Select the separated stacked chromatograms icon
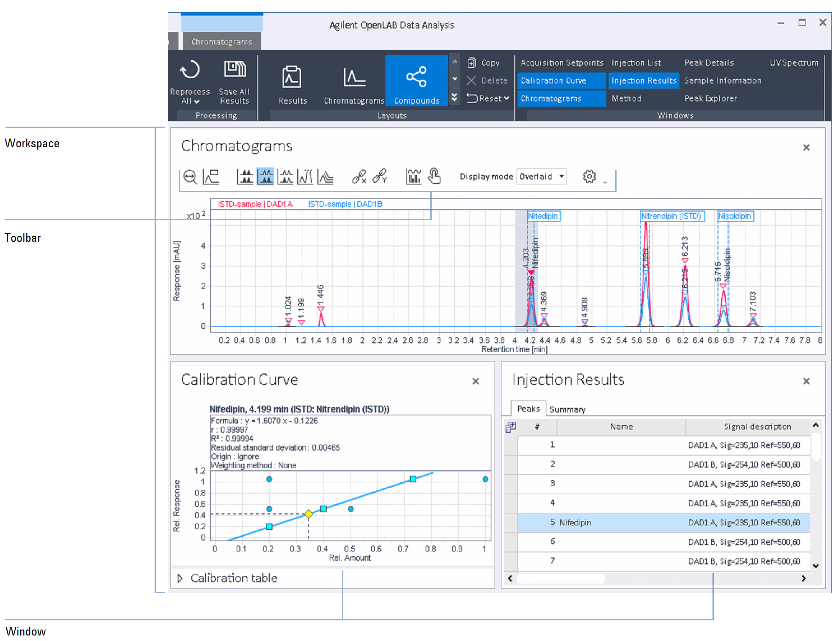The width and height of the screenshot is (840, 641). click(x=245, y=177)
